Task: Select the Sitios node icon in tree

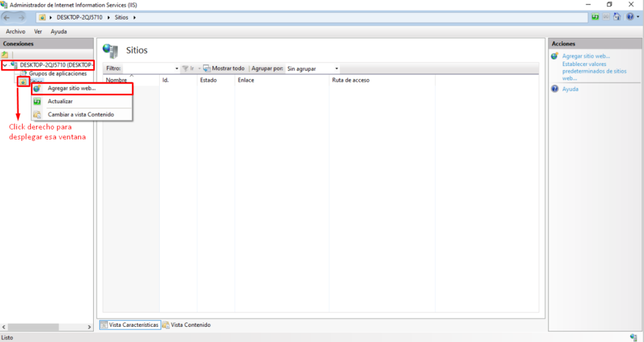Action: coord(23,82)
